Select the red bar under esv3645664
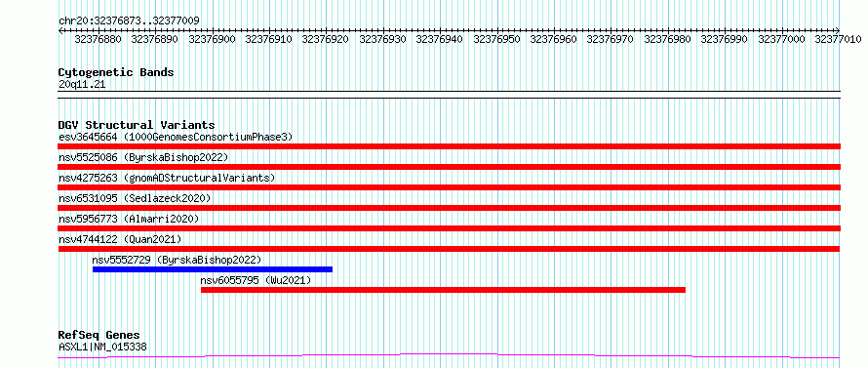The width and height of the screenshot is (868, 368). click(450, 146)
